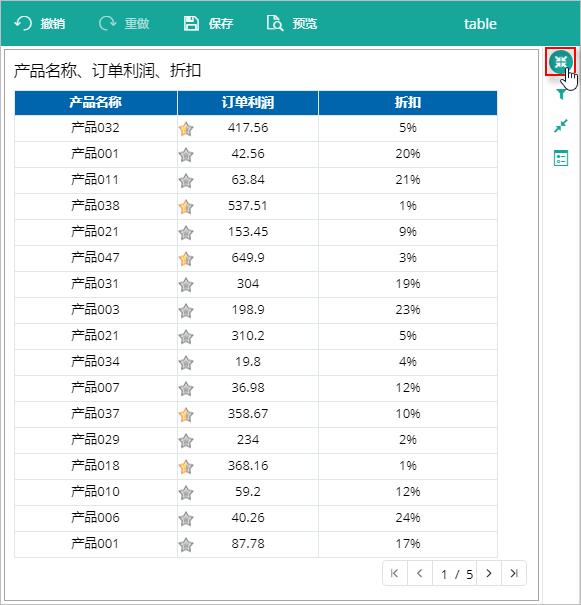Jump to the first page arrow
The image size is (581, 605).
(x=395, y=573)
